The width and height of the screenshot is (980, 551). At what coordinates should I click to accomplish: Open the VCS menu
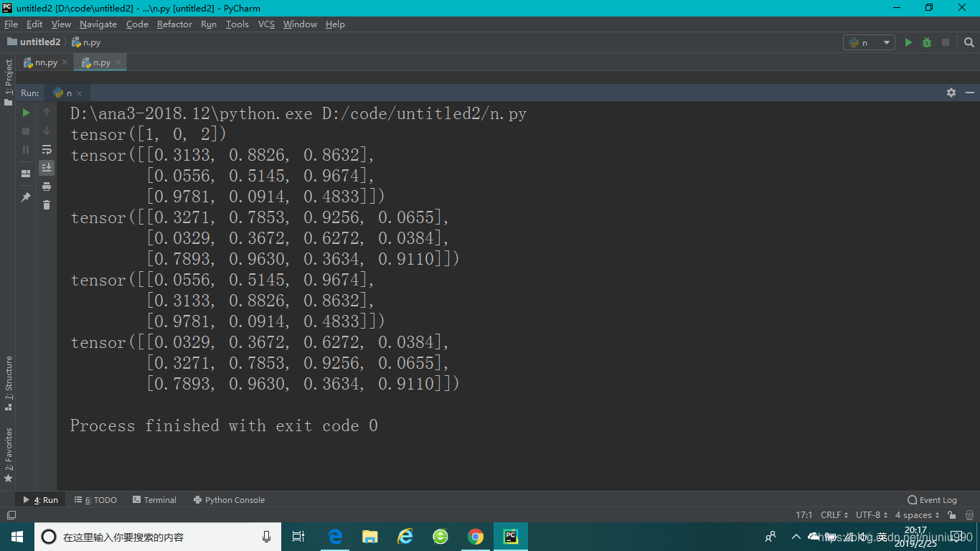point(266,24)
